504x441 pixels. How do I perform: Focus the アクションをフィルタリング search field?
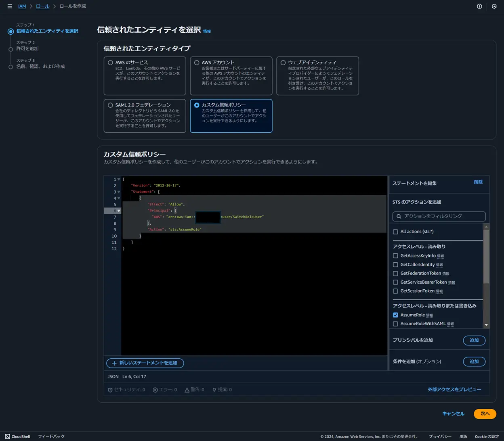[439, 216]
